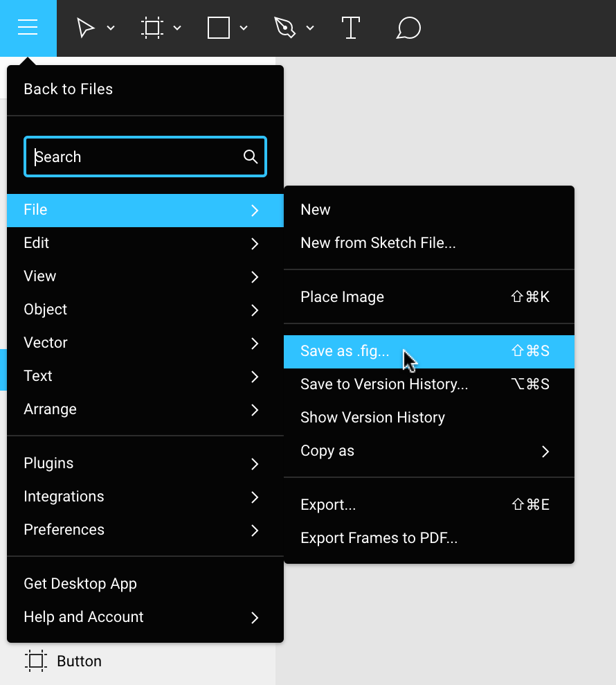Open Move tool options dropdown arrow

[111, 28]
